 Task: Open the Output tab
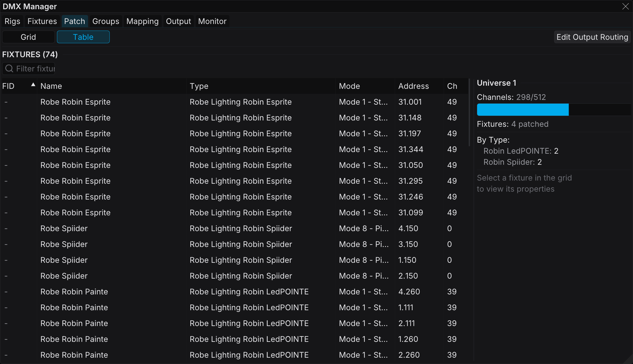click(x=179, y=21)
